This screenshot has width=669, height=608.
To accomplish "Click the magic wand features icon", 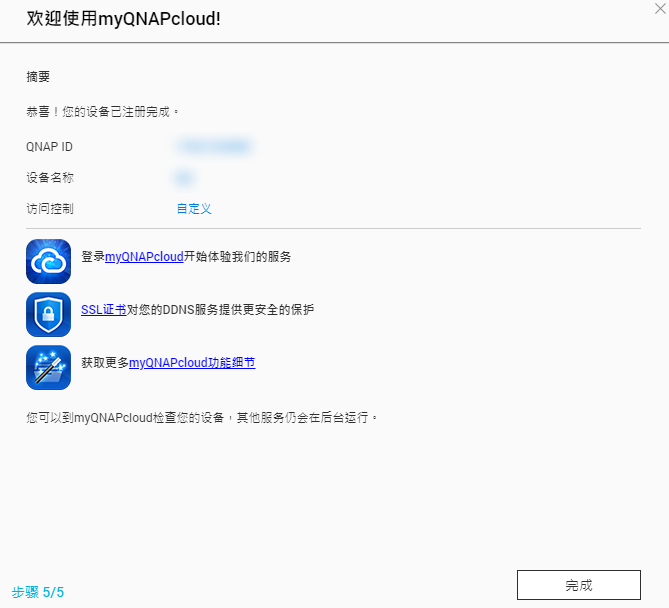I will (x=48, y=367).
